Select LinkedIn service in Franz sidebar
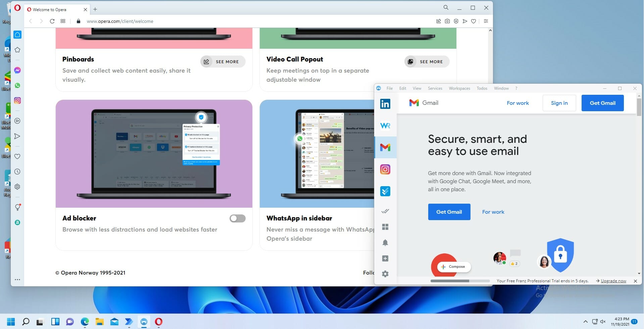644x329 pixels. point(385,104)
